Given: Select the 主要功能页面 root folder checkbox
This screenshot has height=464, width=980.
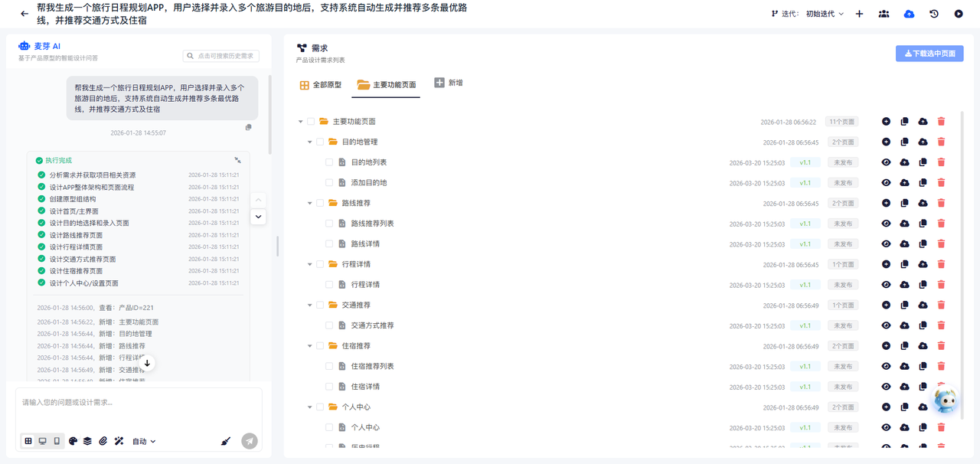Looking at the screenshot, I should pos(311,122).
